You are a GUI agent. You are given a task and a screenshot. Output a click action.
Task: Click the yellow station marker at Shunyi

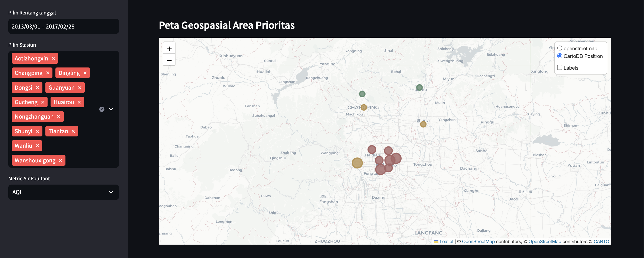[x=423, y=124]
